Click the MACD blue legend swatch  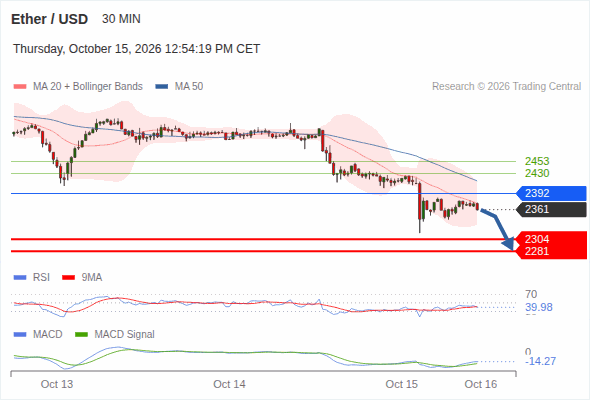pos(20,334)
